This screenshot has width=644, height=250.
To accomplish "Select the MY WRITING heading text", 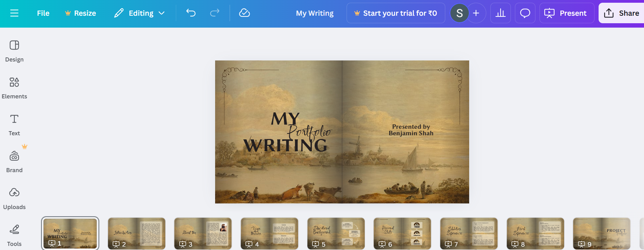I will pos(285,133).
